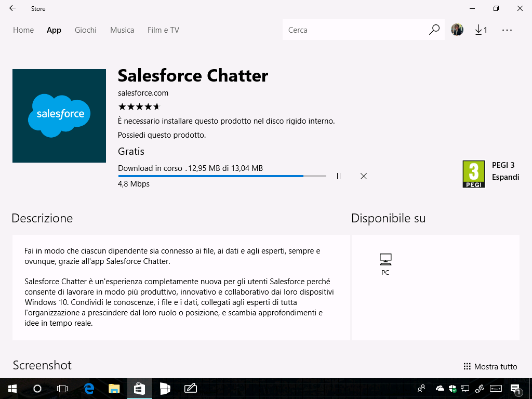This screenshot has height=399, width=532.
Task: Click the star rating of Salesforce Chatter
Action: coord(139,107)
